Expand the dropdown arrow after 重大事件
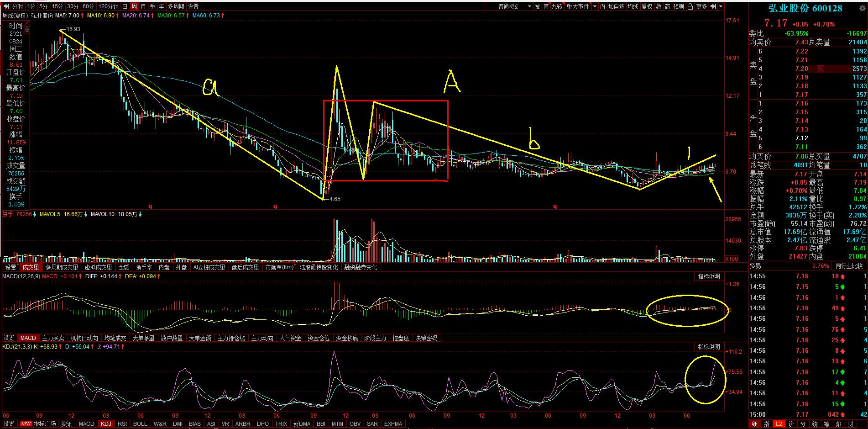 pos(594,6)
